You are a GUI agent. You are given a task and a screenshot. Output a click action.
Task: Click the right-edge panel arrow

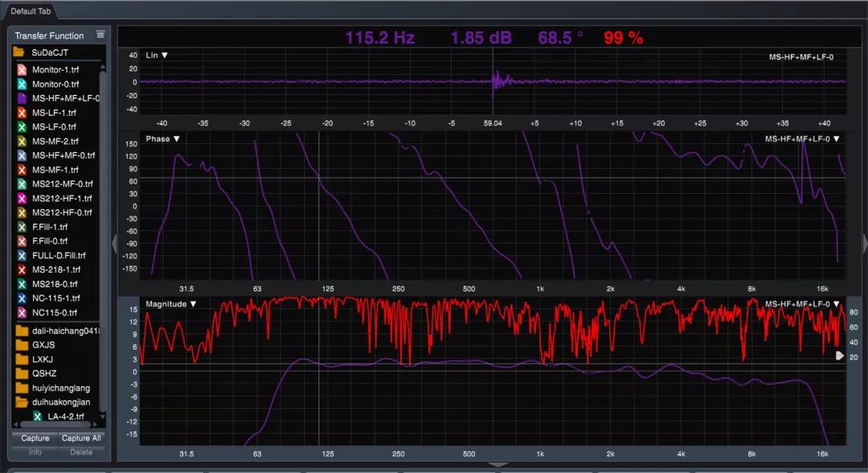[x=865, y=243]
